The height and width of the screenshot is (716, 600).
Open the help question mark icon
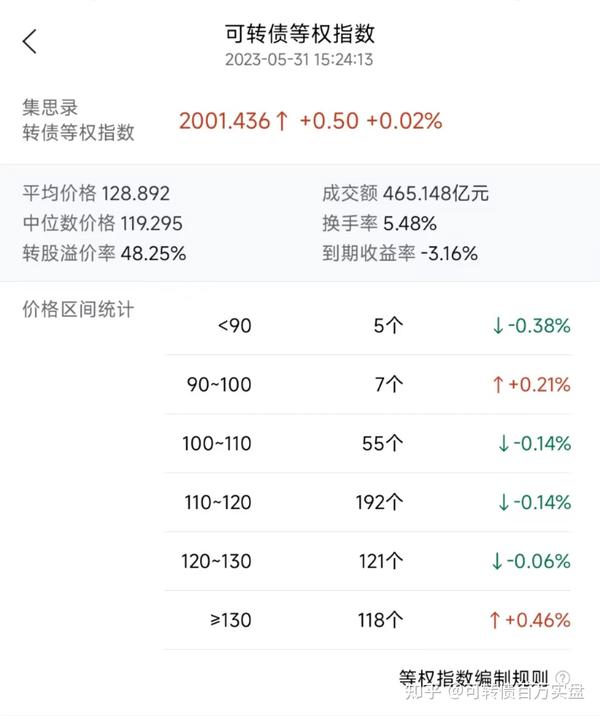[563, 678]
